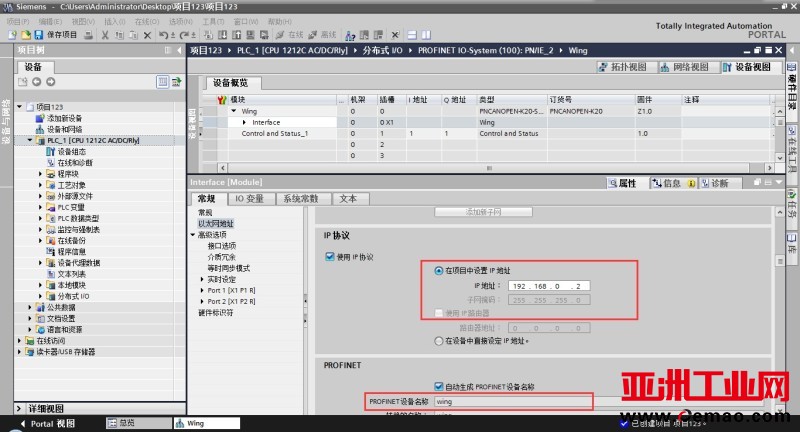The image size is (800, 432).
Task: Click the back arrow in the project tree toolbar
Action: [x=37, y=82]
